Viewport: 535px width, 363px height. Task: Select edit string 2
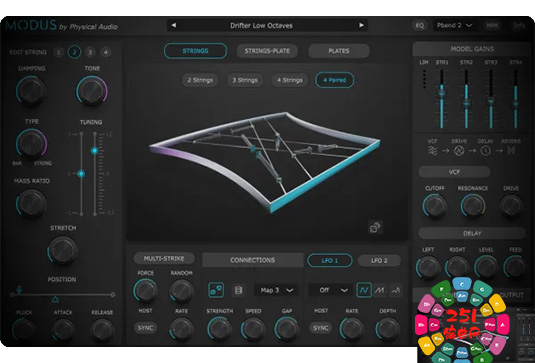[74, 52]
